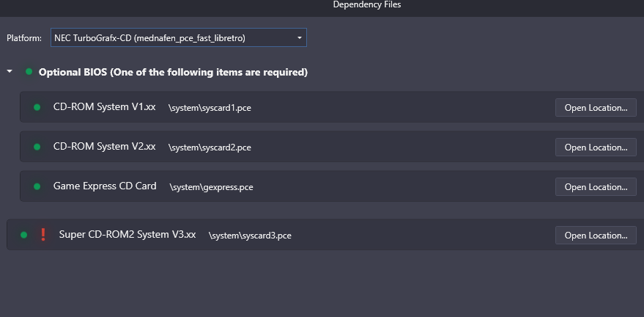
Task: Collapse the Optional BIOS group triangle
Action: tap(10, 71)
